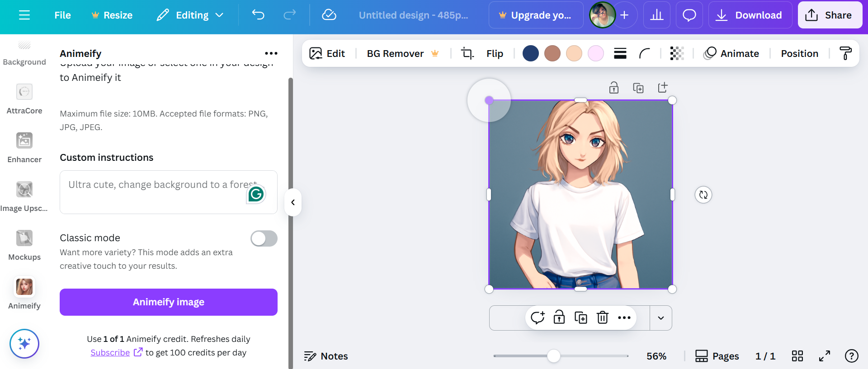This screenshot has height=369, width=868.
Task: Select the Animeify app in sidebar
Action: 24,294
